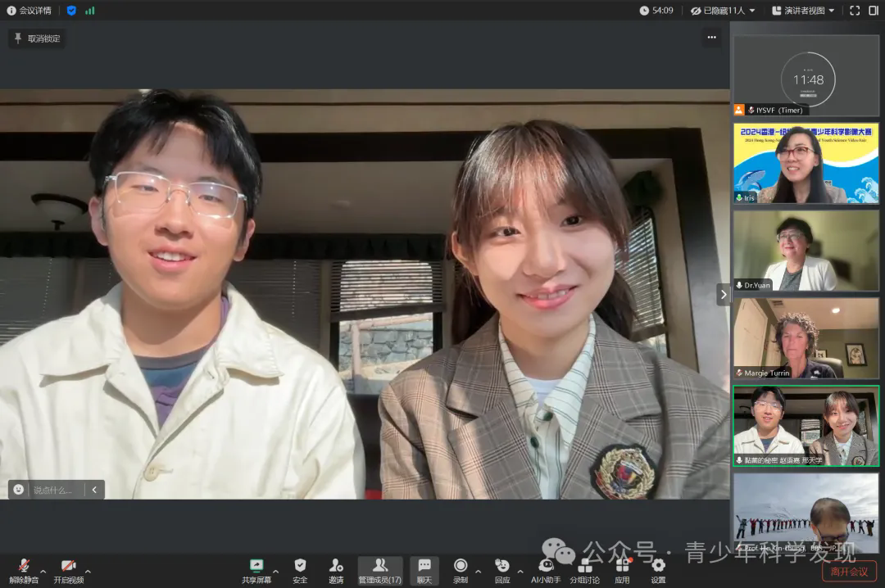885x588 pixels.
Task: Select the Prof. Ho Kin-chung thumbnail
Action: pos(806,513)
